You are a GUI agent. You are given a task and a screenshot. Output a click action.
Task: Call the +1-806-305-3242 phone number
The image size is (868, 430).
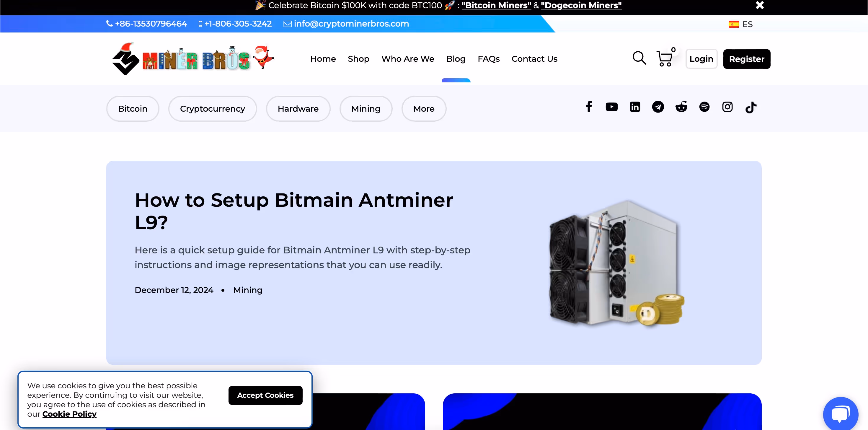tap(235, 24)
